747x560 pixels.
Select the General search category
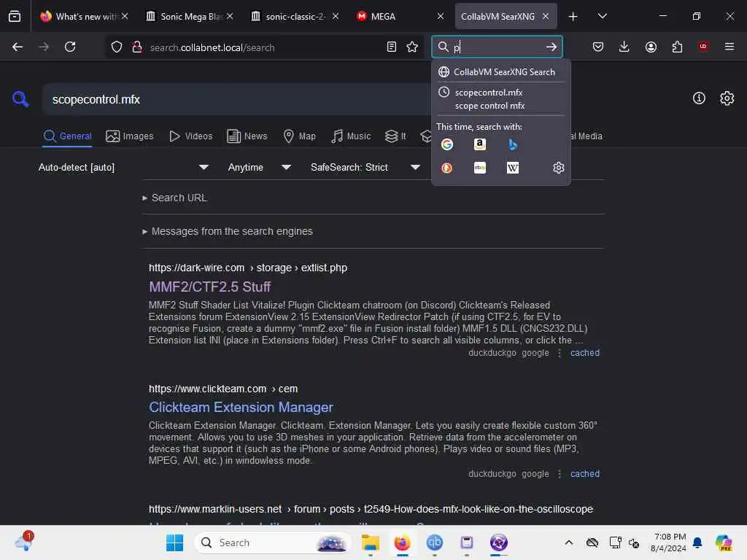click(68, 136)
